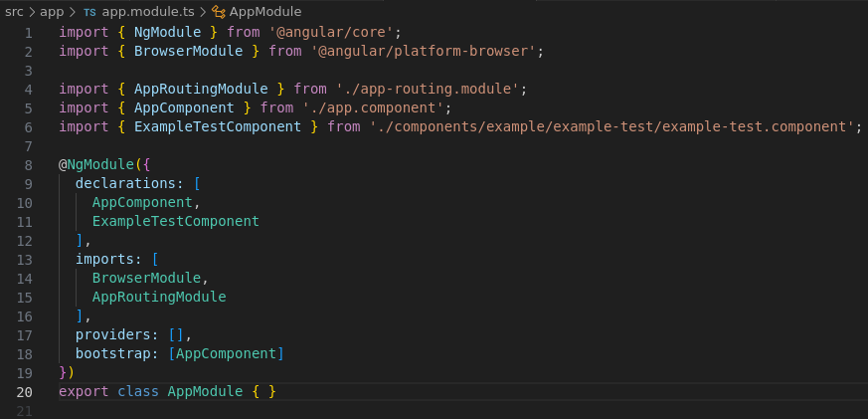Screen dimensions: 868x419
Task: Open the src folder breadcrumb
Action: 14,12
